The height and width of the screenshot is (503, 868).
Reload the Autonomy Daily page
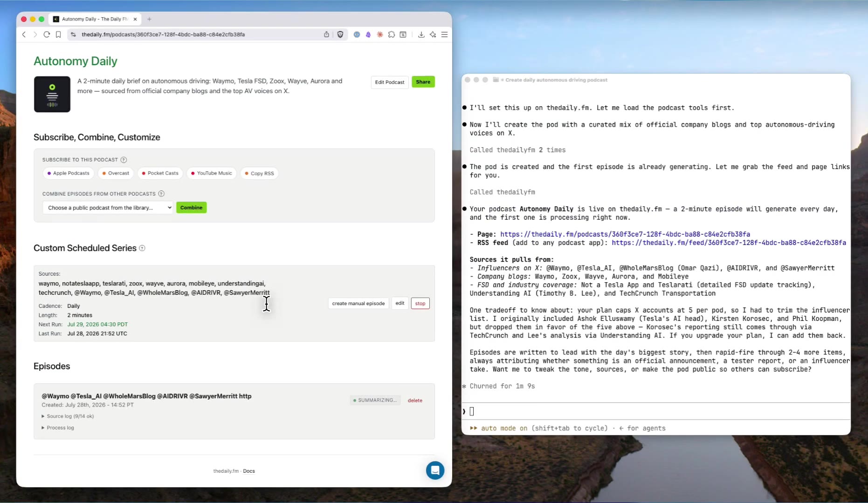[x=47, y=34]
